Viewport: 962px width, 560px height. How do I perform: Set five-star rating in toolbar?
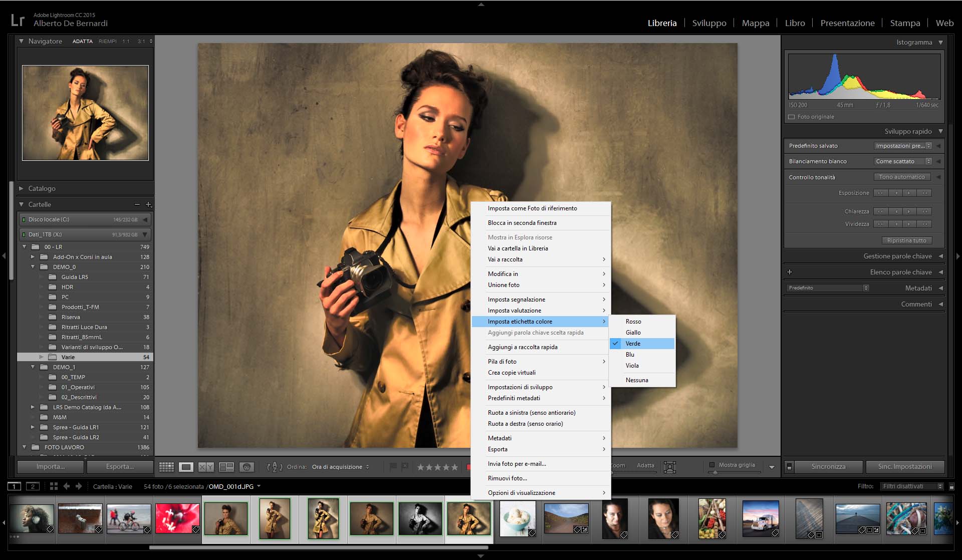coord(454,467)
